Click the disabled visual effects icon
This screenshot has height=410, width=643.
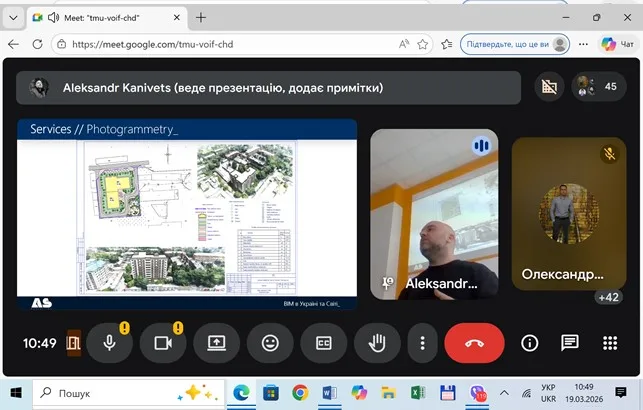pos(549,87)
